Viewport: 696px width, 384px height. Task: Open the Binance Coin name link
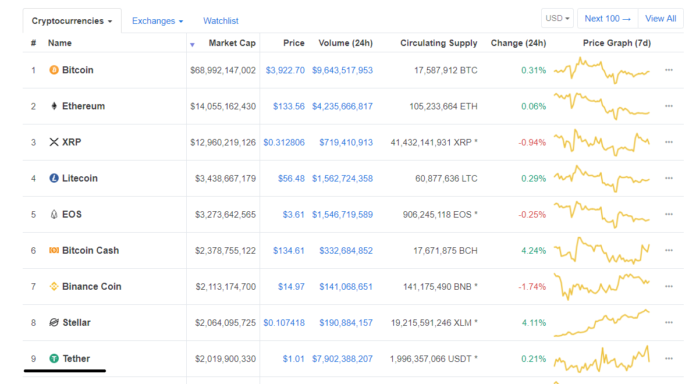click(91, 286)
